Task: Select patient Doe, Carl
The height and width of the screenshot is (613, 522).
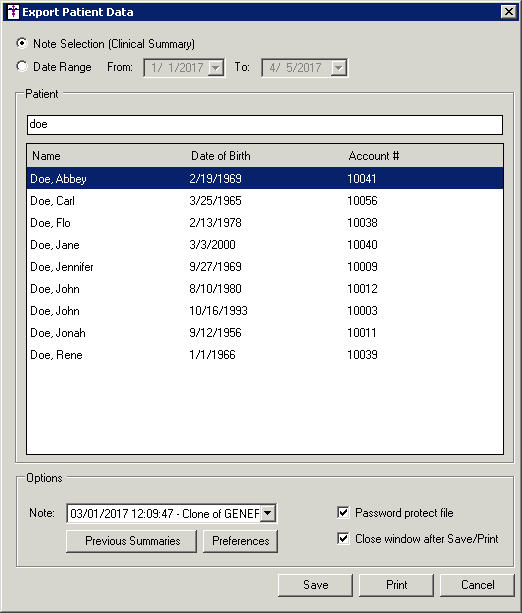Action: (x=265, y=201)
